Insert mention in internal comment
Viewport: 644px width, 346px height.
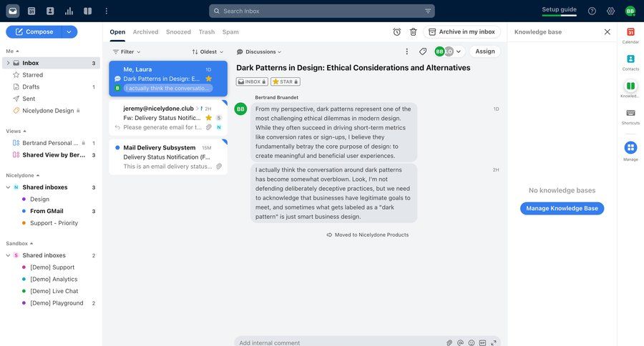click(460, 342)
